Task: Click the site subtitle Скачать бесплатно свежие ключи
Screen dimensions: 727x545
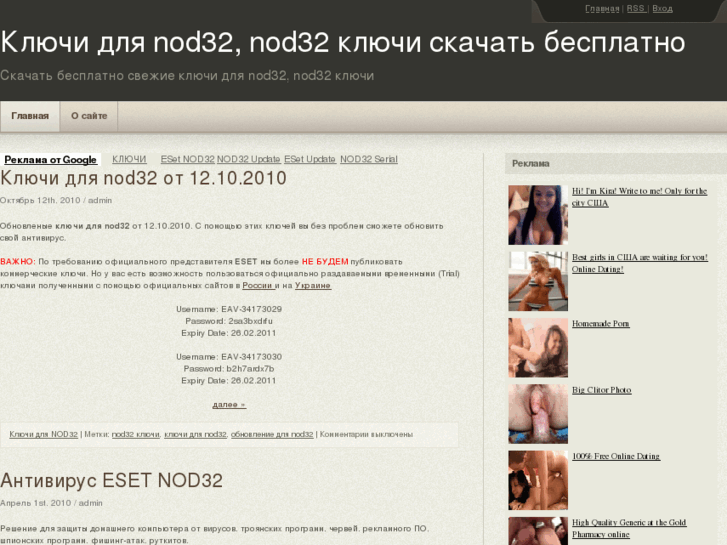Action: coord(187,76)
